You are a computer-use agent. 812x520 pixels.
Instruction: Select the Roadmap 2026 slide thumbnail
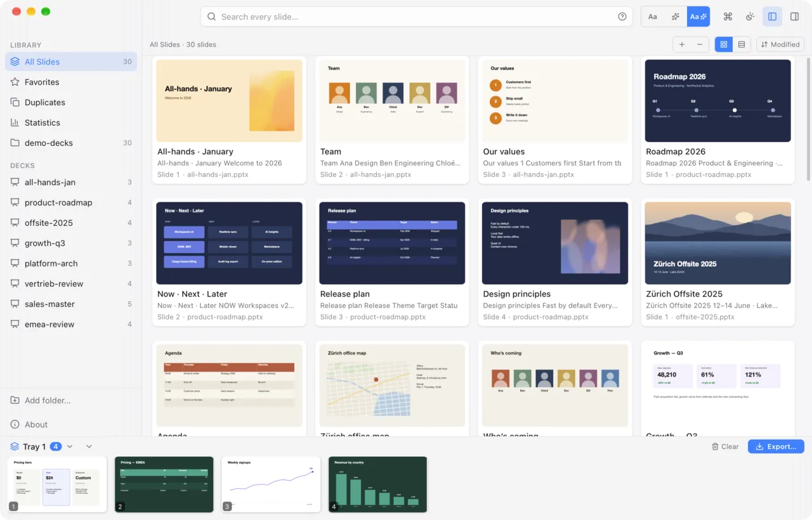point(717,101)
